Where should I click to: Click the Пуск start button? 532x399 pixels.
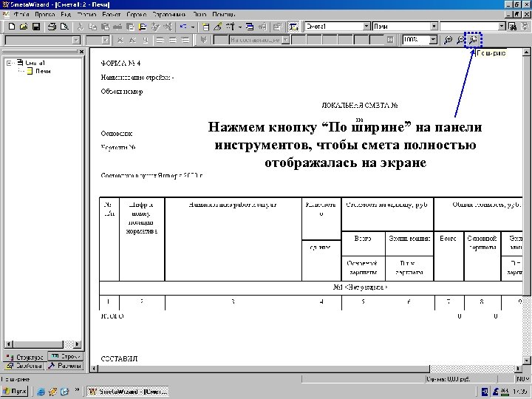point(14,391)
